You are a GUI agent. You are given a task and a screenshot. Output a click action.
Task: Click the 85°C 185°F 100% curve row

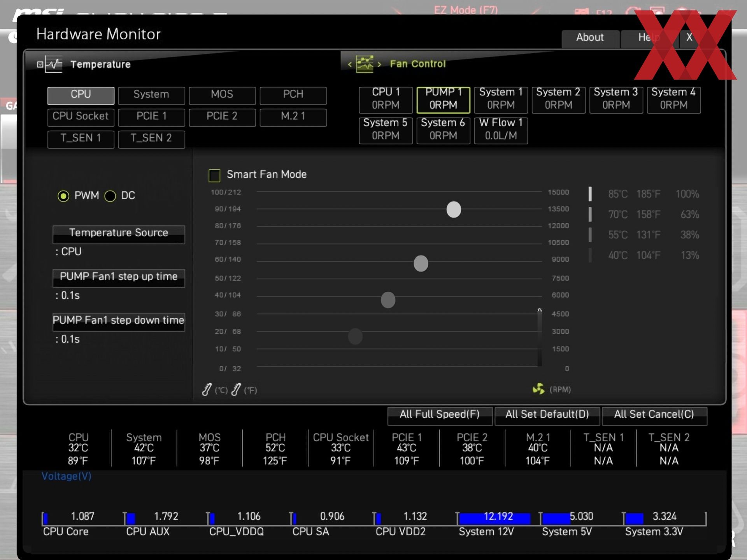644,194
